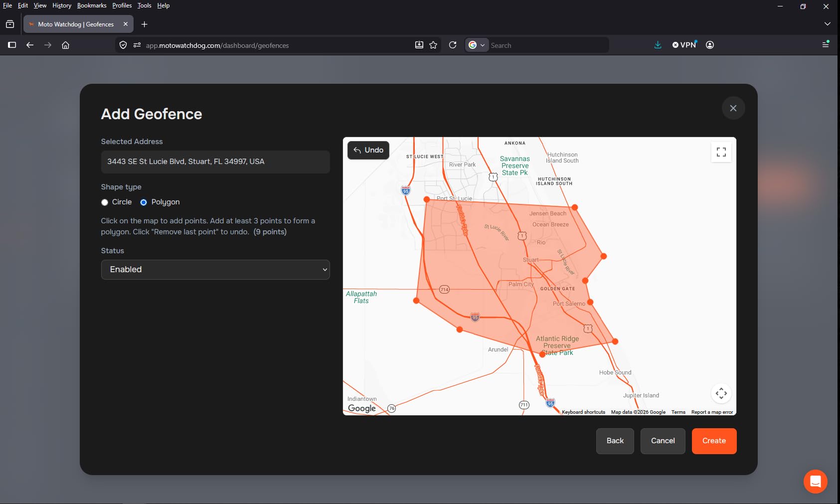Click the browser Search box

[547, 45]
